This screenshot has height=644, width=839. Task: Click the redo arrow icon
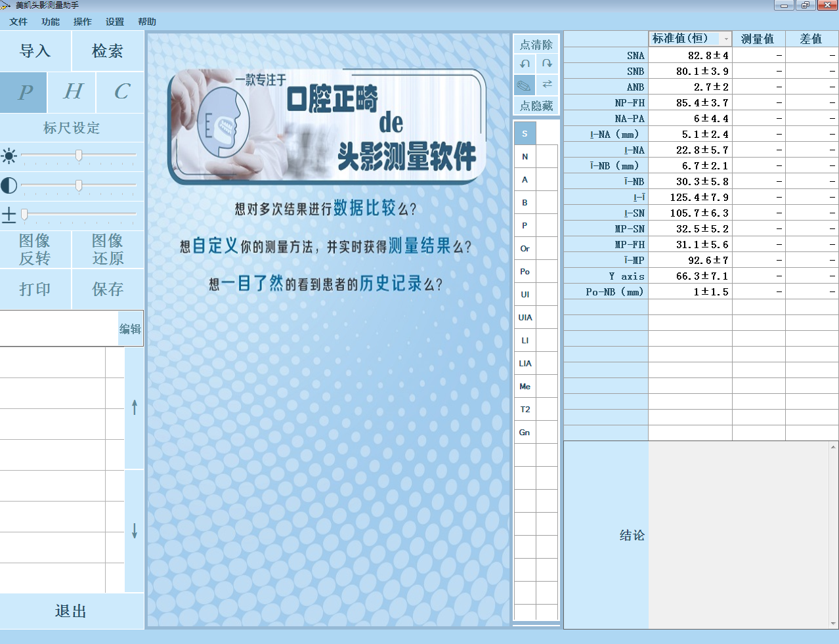coord(548,64)
